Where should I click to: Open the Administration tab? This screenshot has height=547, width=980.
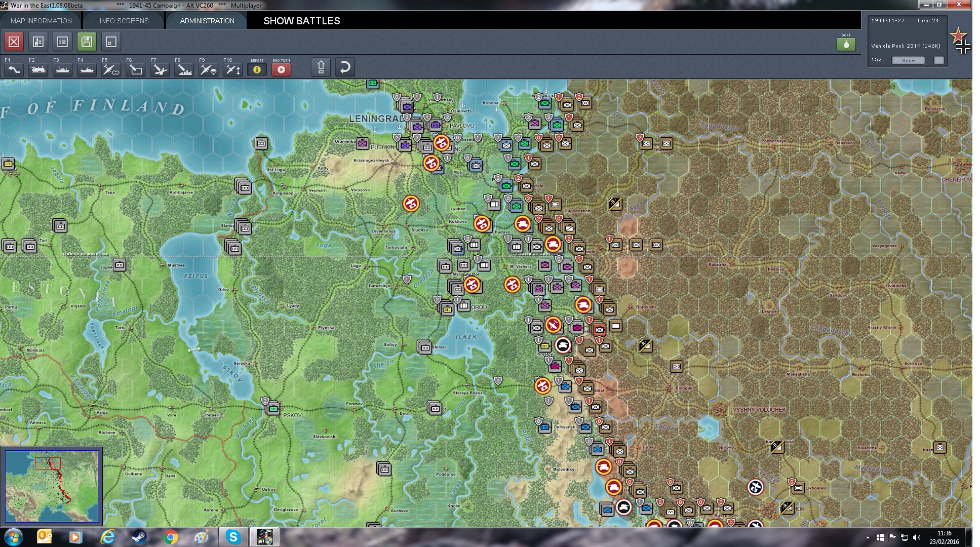pyautogui.click(x=207, y=21)
